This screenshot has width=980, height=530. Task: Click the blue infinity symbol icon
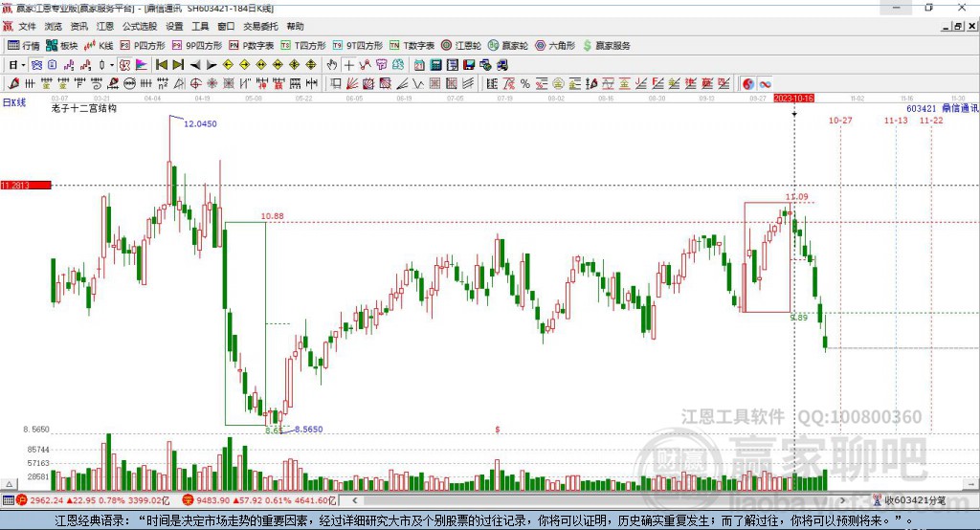[x=765, y=84]
